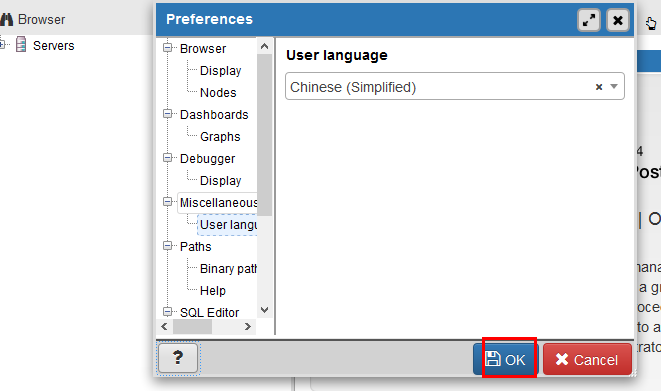Image resolution: width=661 pixels, height=391 pixels.
Task: Select the SQL Editor tree node
Action: (209, 312)
